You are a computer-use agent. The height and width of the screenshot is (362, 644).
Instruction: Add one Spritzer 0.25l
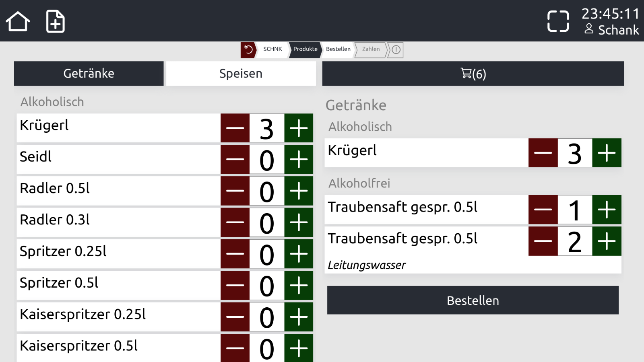[299, 254]
